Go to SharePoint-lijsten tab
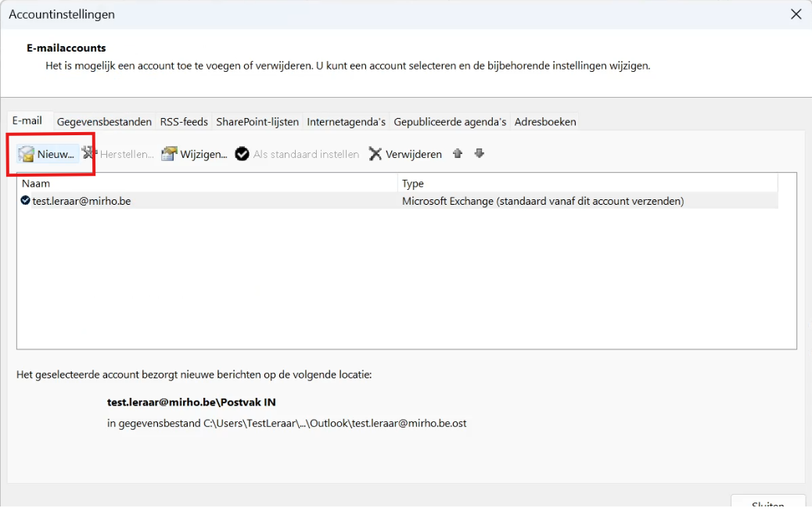812x526 pixels. (257, 122)
